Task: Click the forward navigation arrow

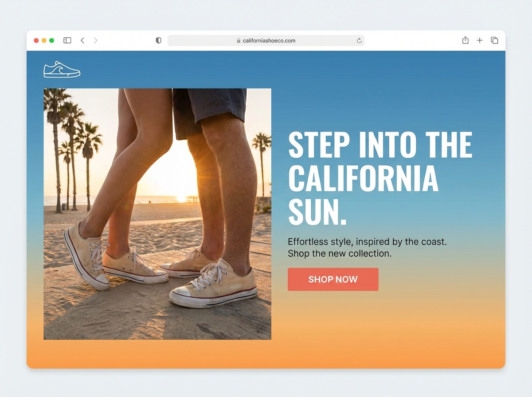Action: click(x=96, y=40)
